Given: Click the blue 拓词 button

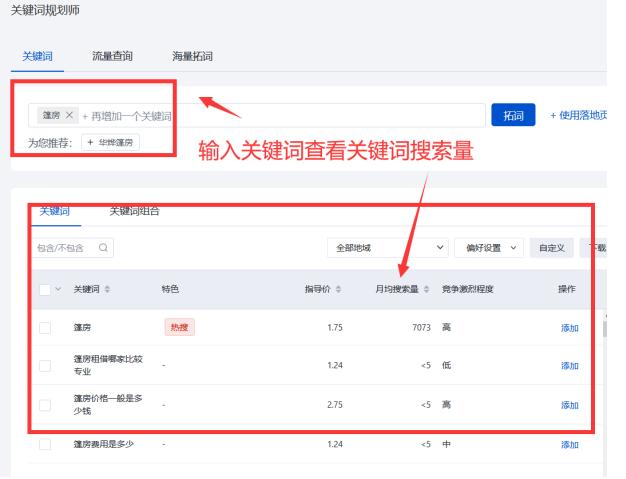Looking at the screenshot, I should tap(513, 115).
